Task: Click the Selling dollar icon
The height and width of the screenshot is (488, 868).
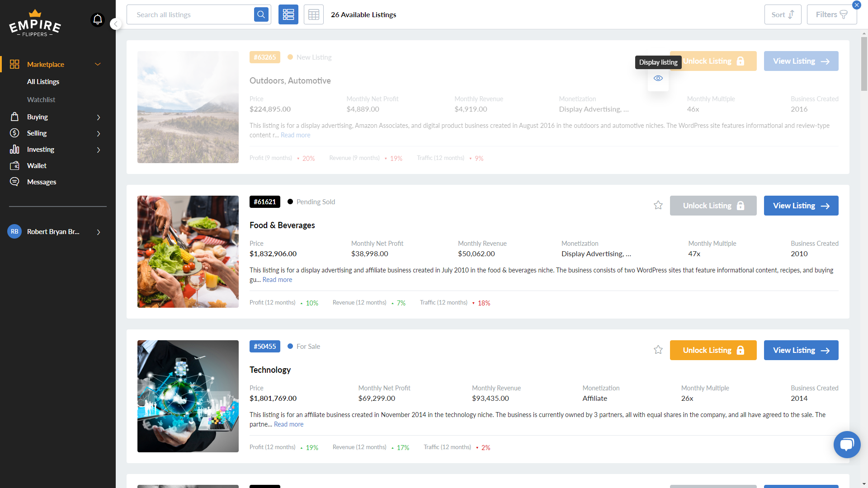Action: click(x=14, y=133)
